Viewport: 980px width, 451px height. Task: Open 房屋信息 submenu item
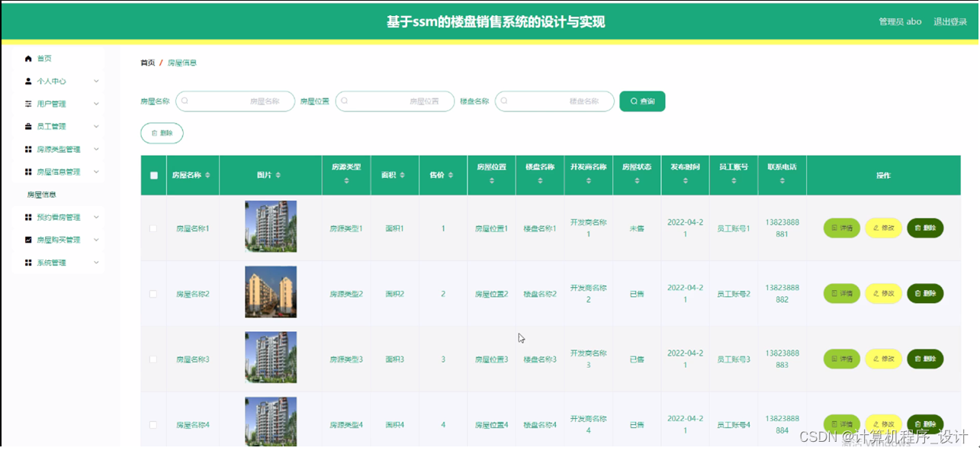tap(41, 195)
